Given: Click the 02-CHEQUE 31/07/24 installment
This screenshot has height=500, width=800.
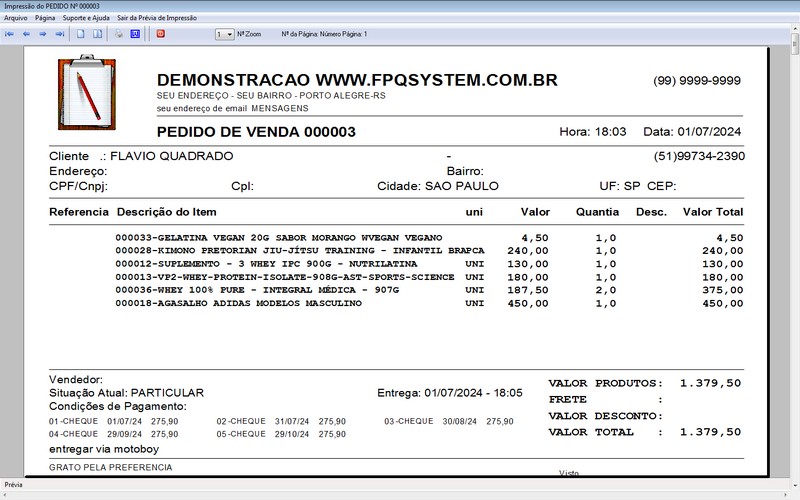Looking at the screenshot, I should click(x=281, y=421).
